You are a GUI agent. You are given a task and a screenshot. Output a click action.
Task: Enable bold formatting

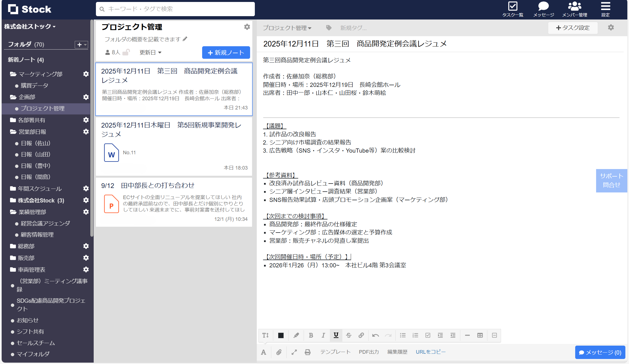click(x=311, y=335)
